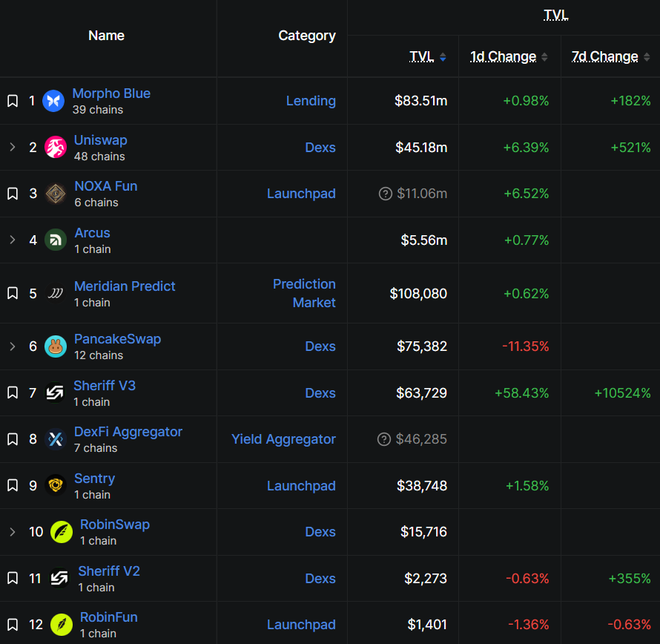Click the DexFi Aggregator X logo
Viewport: 660px width, 644px height.
click(x=56, y=439)
